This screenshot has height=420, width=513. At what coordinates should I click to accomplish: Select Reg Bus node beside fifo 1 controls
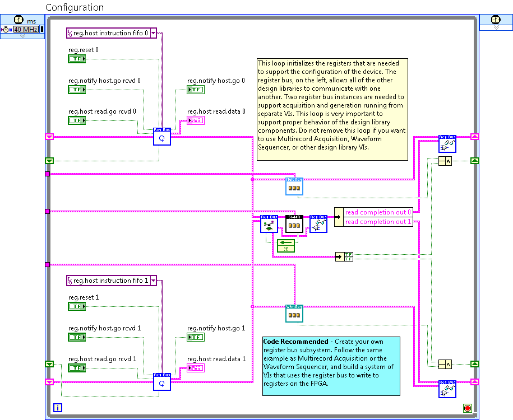point(161,382)
